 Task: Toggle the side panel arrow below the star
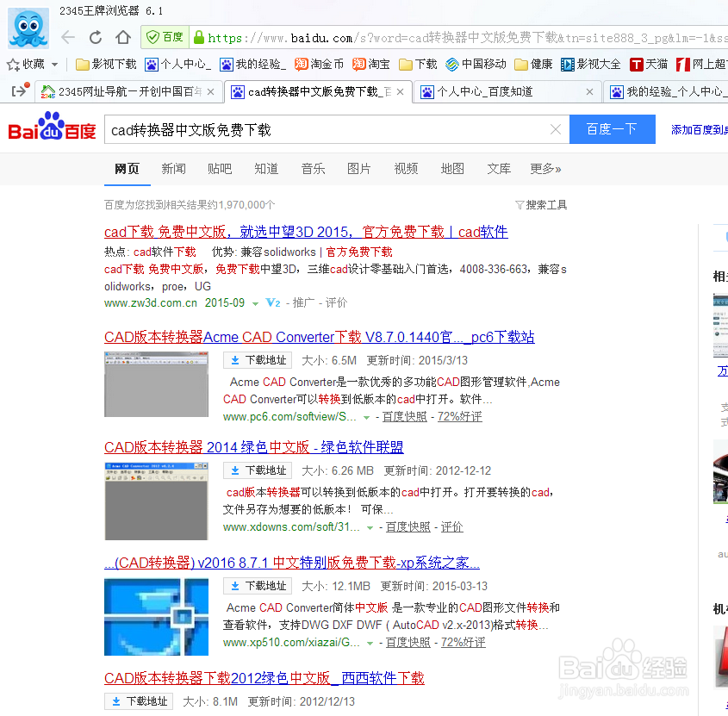tap(19, 90)
